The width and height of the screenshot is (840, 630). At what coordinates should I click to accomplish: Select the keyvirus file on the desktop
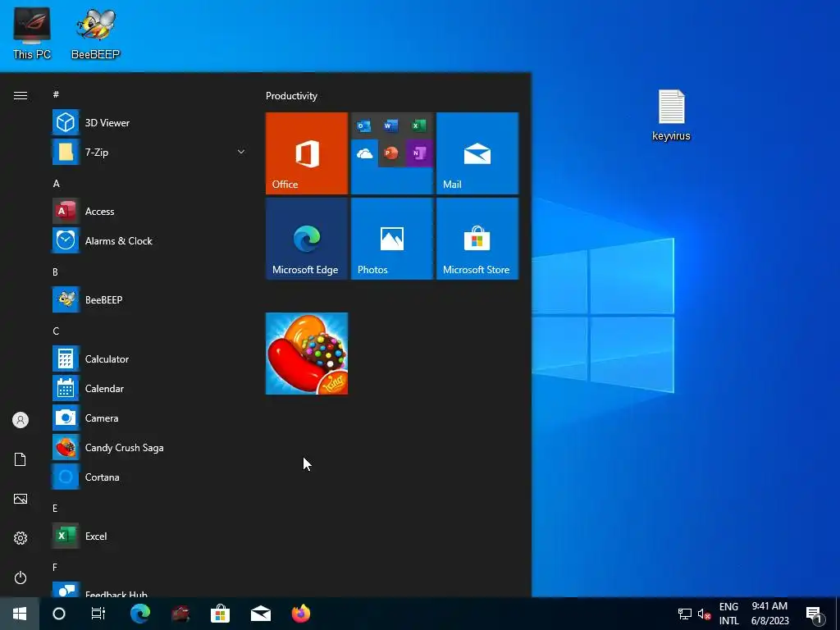(x=671, y=115)
